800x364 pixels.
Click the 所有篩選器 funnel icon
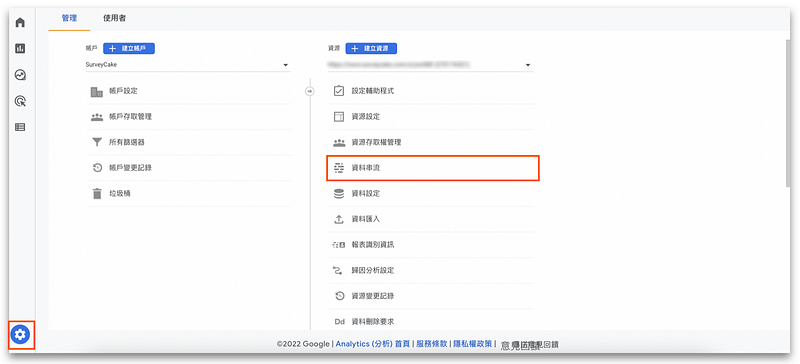[97, 142]
